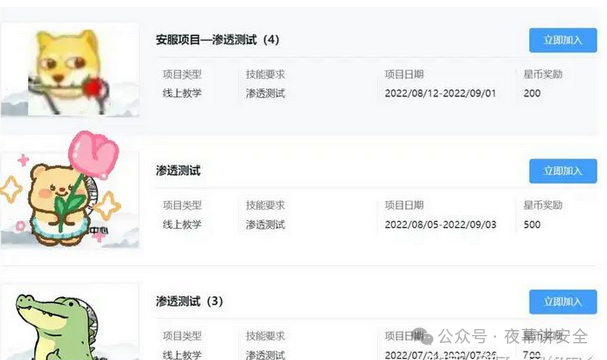Select 星币奖励 label above 500
Image resolution: width=607 pixels, height=360 pixels.
[x=543, y=205]
